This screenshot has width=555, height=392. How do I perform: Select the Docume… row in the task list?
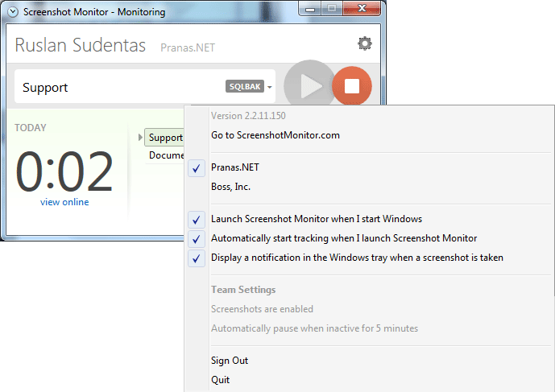point(165,155)
